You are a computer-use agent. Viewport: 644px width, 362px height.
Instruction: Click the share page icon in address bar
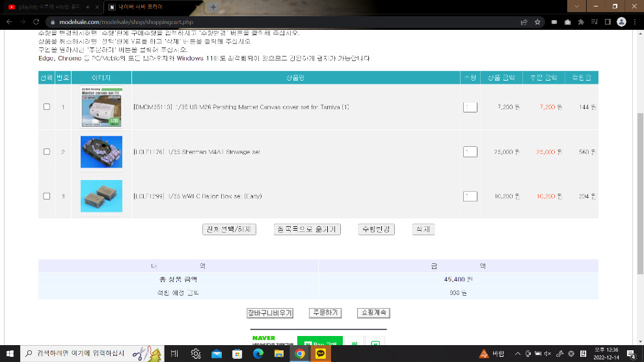[524, 21]
